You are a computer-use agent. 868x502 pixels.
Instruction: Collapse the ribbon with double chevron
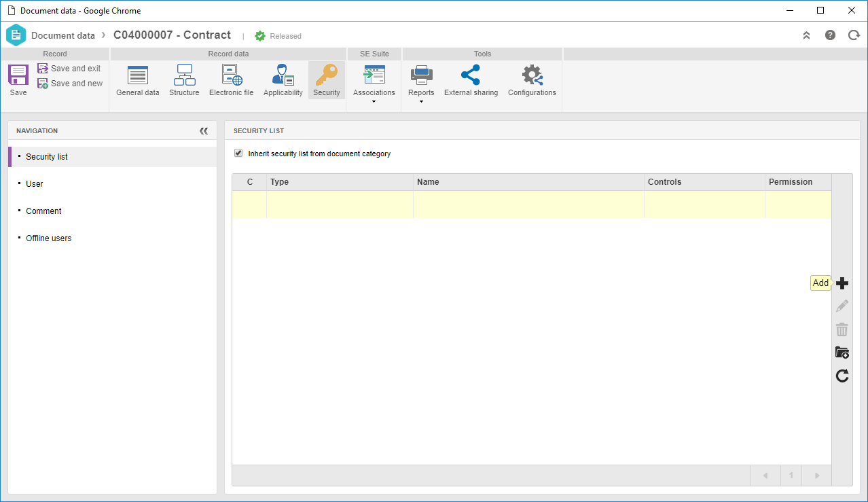[807, 35]
